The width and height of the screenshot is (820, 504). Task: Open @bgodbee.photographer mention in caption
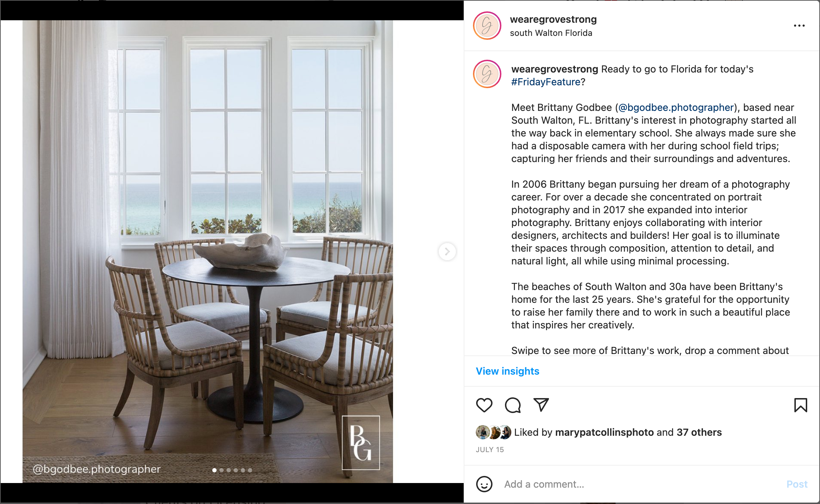click(676, 107)
